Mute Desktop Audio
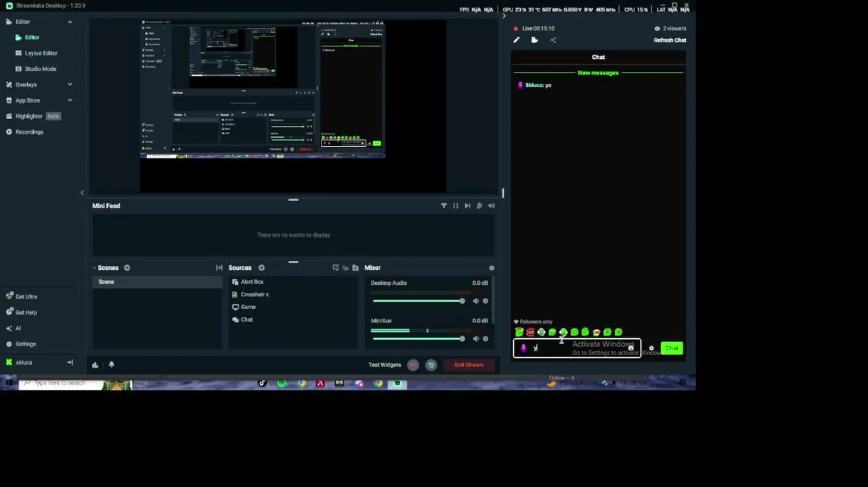The height and width of the screenshot is (487, 868). (x=476, y=301)
